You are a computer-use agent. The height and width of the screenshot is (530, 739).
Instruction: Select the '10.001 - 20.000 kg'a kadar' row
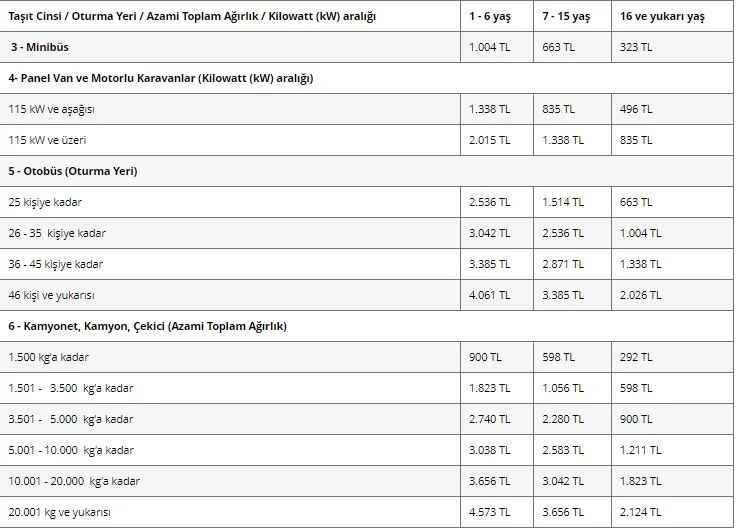point(366,481)
